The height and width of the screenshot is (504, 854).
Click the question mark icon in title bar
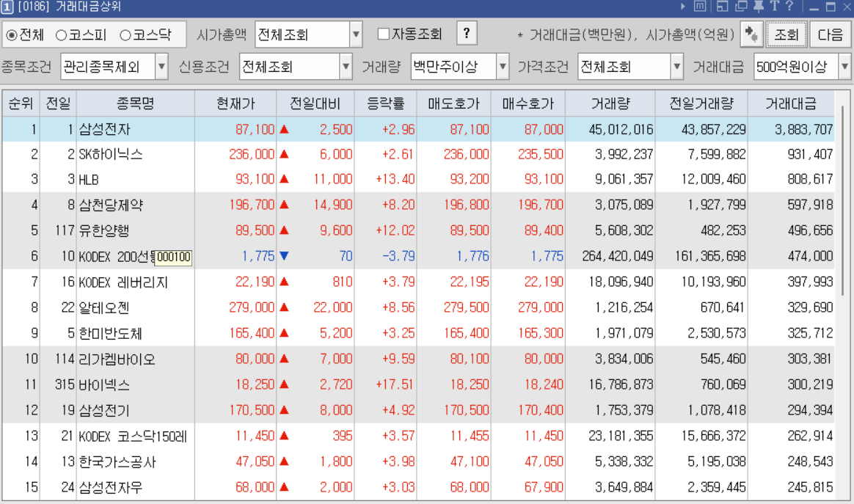click(x=789, y=7)
